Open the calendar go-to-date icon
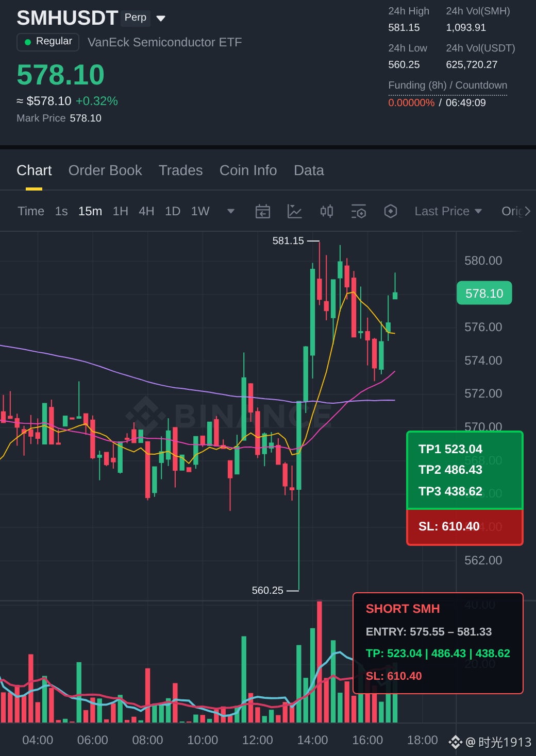This screenshot has width=536, height=756. click(263, 211)
